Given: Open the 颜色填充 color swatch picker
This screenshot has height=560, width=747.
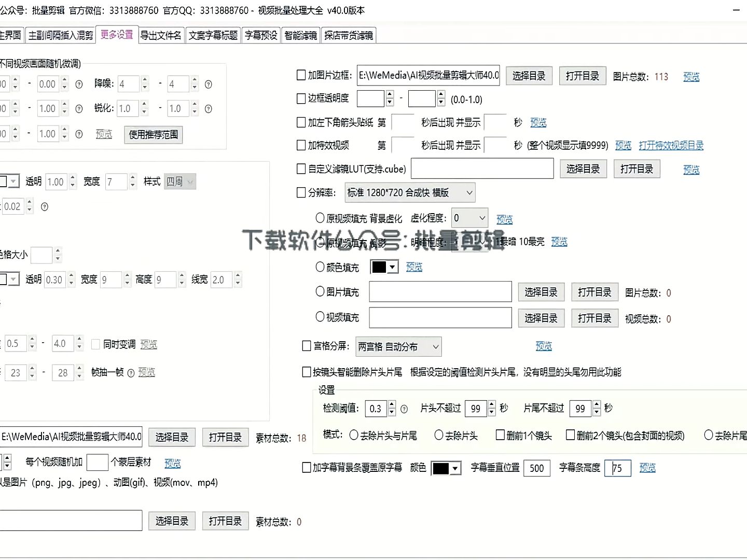Looking at the screenshot, I should point(384,267).
